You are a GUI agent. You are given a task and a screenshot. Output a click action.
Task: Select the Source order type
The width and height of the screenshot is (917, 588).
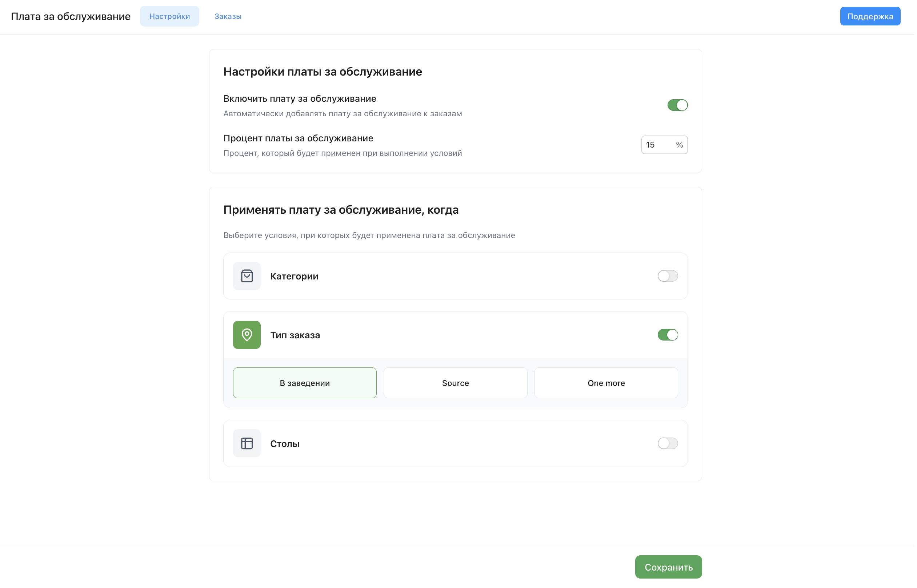456,384
